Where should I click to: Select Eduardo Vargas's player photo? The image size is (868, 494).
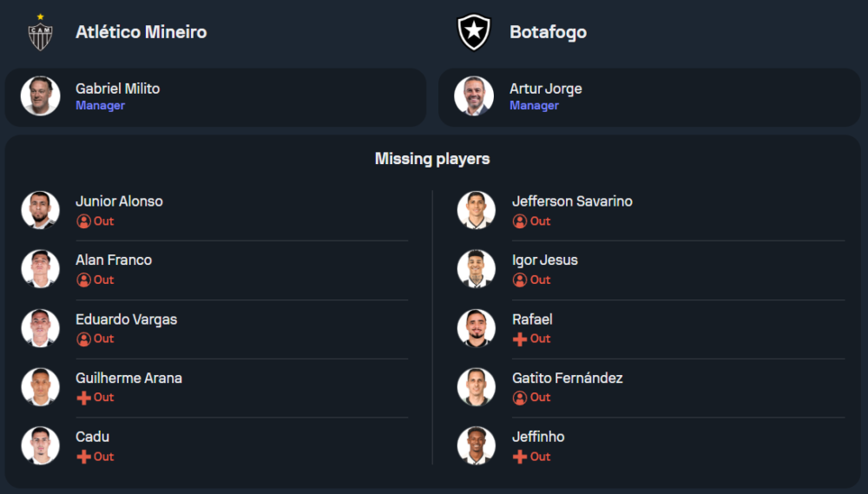pyautogui.click(x=40, y=328)
